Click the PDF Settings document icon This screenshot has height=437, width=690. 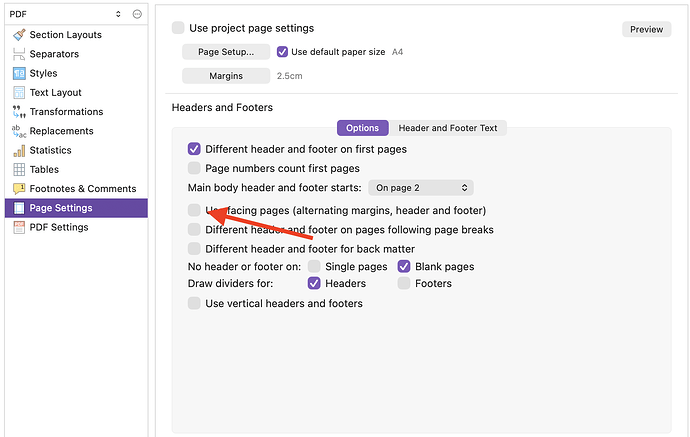[x=19, y=227]
